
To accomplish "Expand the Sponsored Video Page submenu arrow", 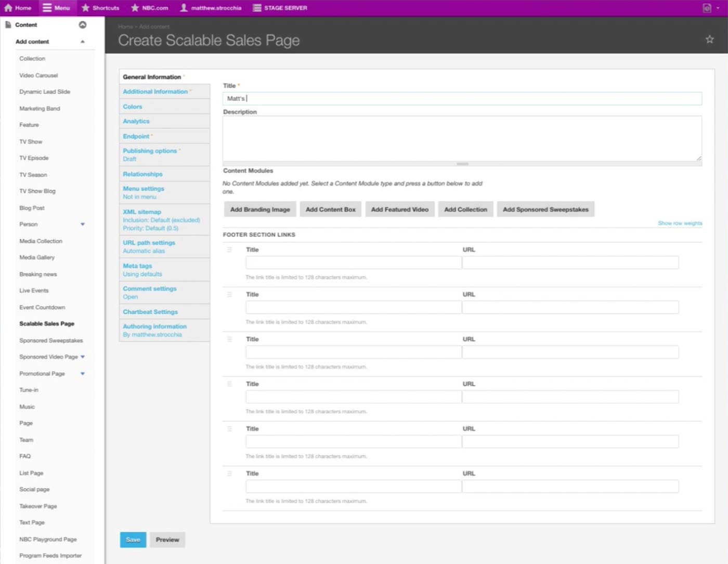I will (83, 357).
